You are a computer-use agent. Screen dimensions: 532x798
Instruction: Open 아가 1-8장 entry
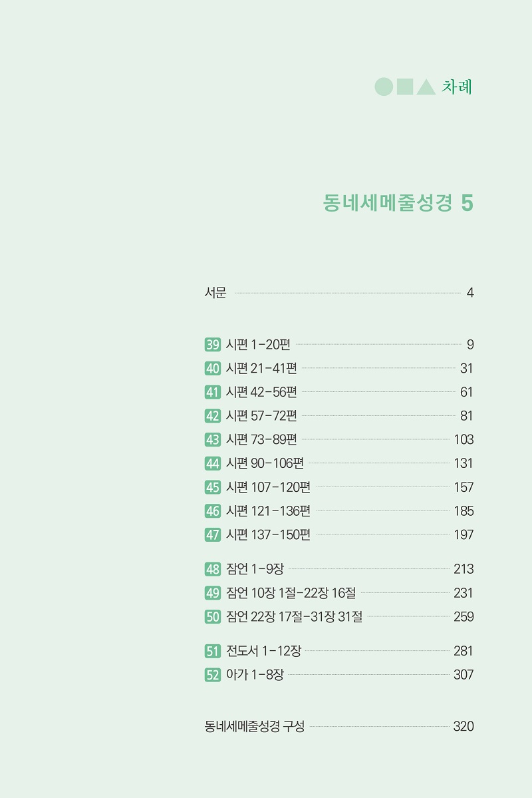pyautogui.click(x=338, y=675)
